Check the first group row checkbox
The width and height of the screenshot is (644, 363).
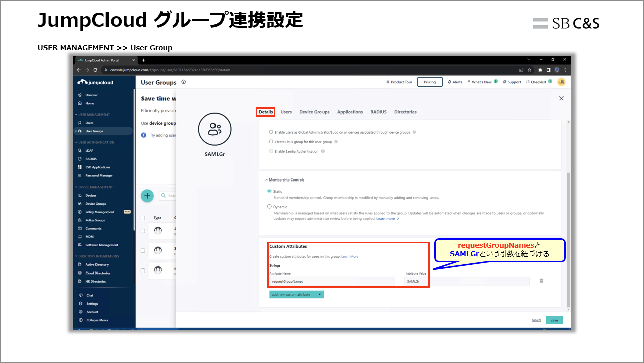143,231
